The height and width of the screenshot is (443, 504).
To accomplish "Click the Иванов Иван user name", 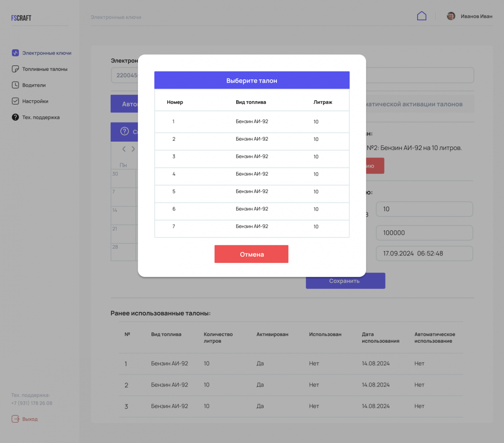I will click(x=477, y=17).
